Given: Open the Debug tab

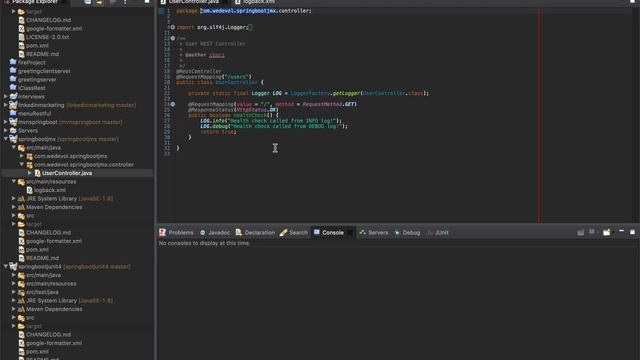Looking at the screenshot, I should tap(407, 233).
